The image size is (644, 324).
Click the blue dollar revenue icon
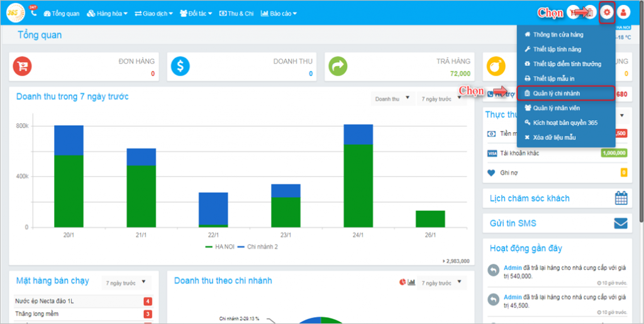click(x=180, y=66)
